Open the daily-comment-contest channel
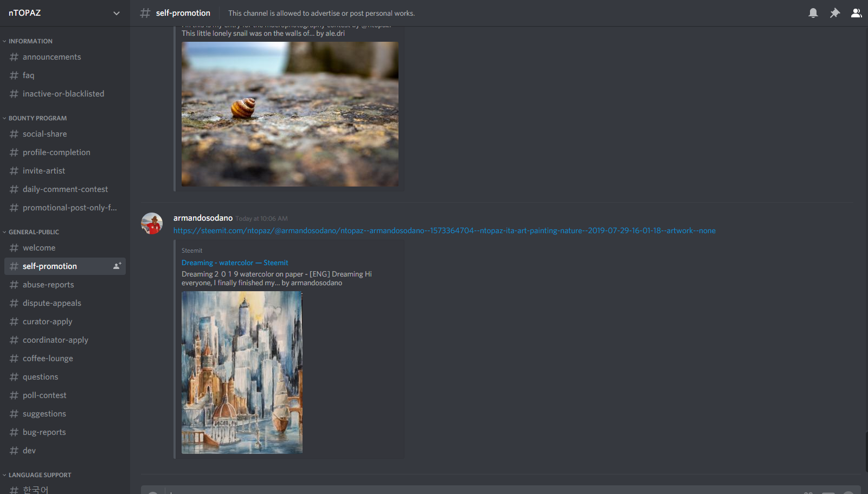Viewport: 868px width, 494px height. [x=65, y=189]
